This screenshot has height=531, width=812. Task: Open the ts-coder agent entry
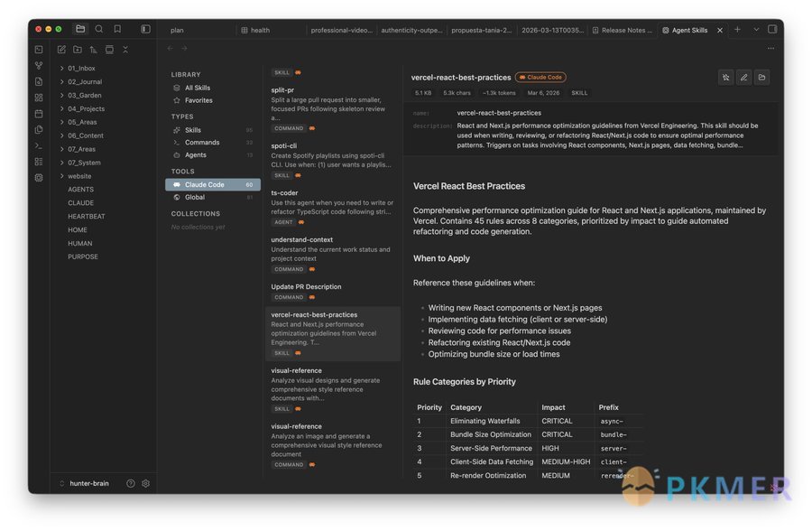pos(332,207)
